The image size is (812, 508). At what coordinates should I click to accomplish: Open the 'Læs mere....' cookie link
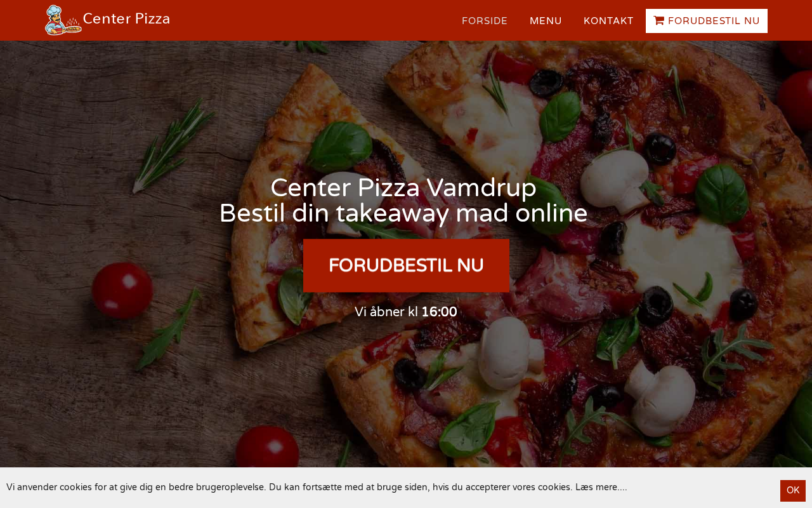tap(601, 487)
